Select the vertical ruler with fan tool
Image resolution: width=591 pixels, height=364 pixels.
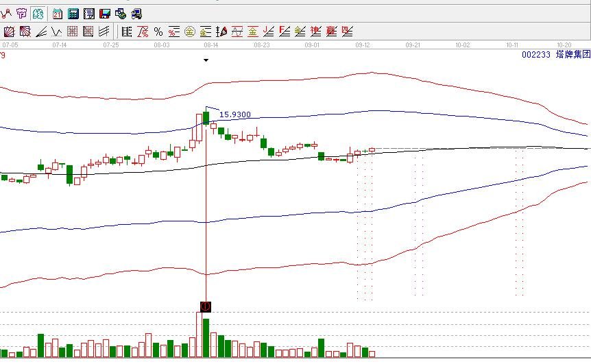[221, 32]
